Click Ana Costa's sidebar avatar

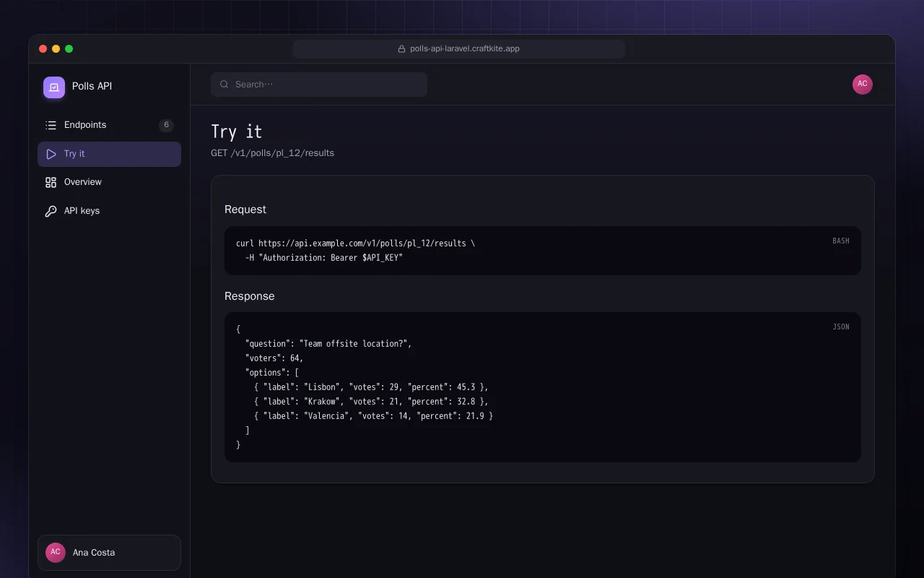coord(56,553)
